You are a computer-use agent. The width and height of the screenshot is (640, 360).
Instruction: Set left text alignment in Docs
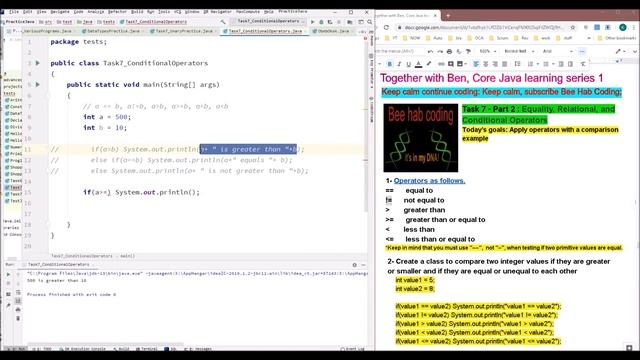click(x=476, y=64)
